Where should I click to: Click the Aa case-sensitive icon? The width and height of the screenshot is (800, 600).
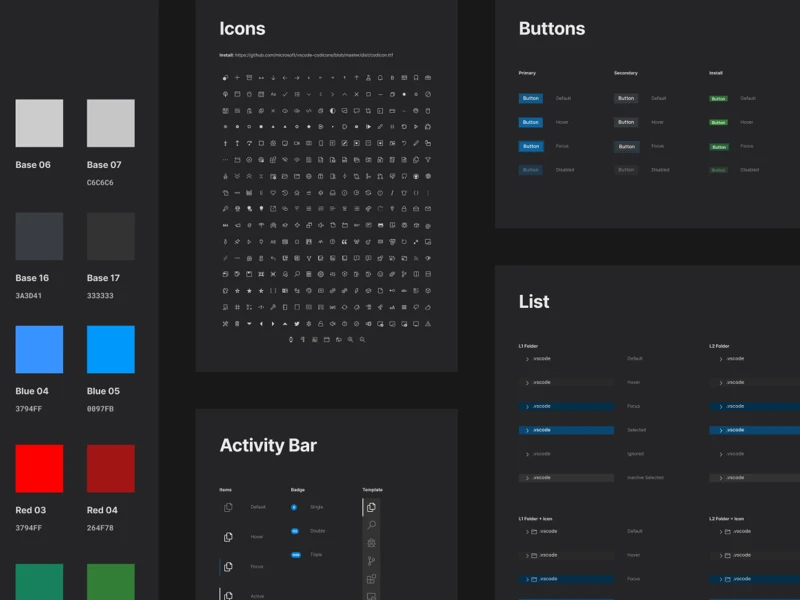(273, 94)
